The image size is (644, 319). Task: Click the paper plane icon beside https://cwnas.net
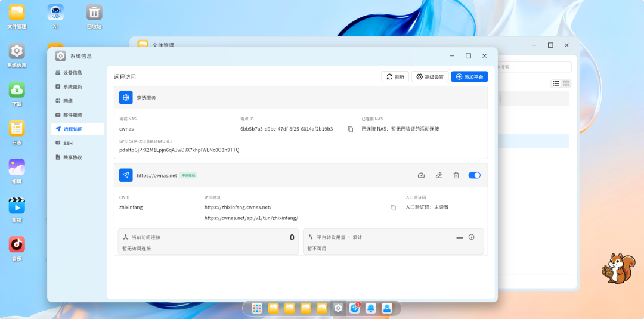click(x=126, y=175)
